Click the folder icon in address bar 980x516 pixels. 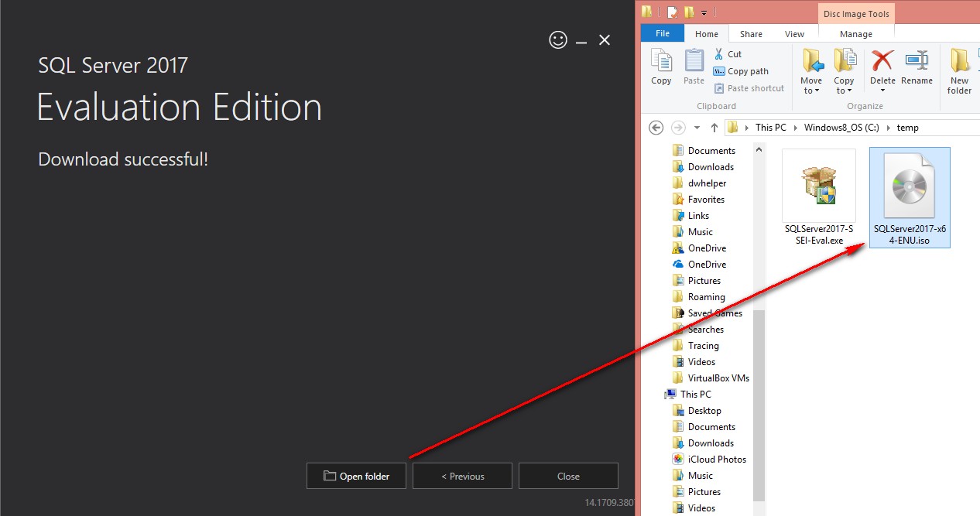coord(732,128)
